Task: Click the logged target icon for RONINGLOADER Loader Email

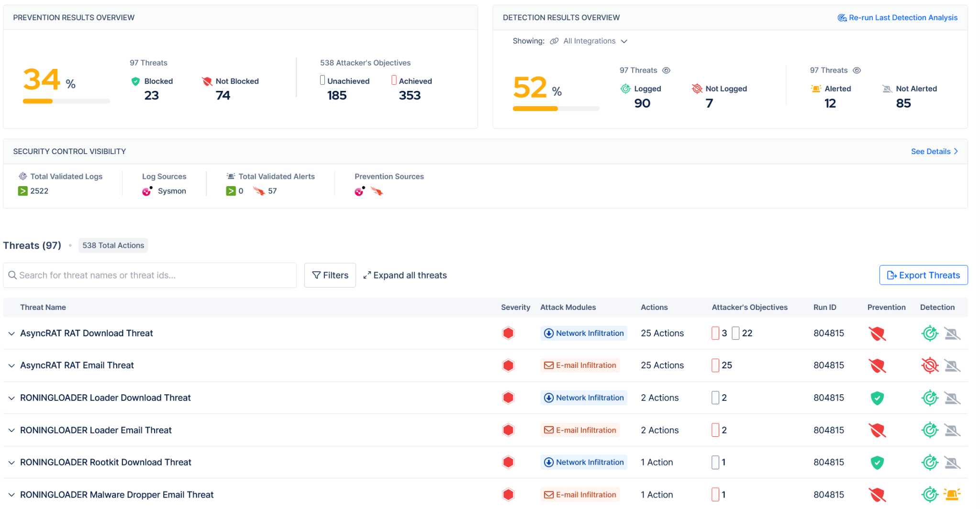Action: pos(929,430)
